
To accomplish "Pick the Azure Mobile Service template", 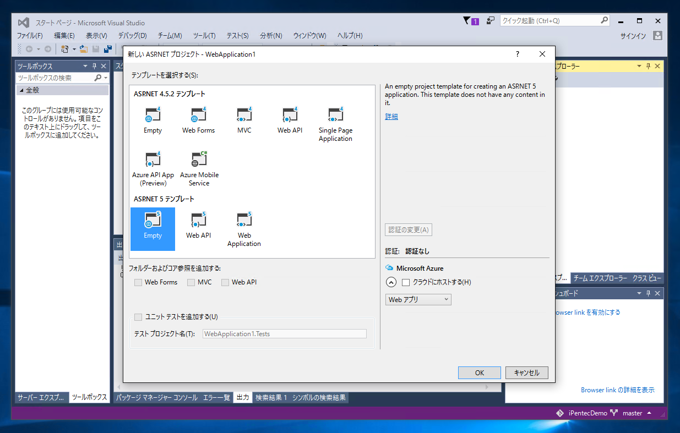I will pyautogui.click(x=199, y=169).
